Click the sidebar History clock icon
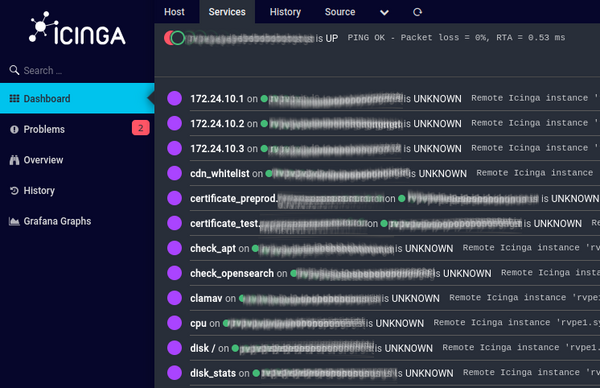Viewport: 600px width, 388px height. [14, 191]
